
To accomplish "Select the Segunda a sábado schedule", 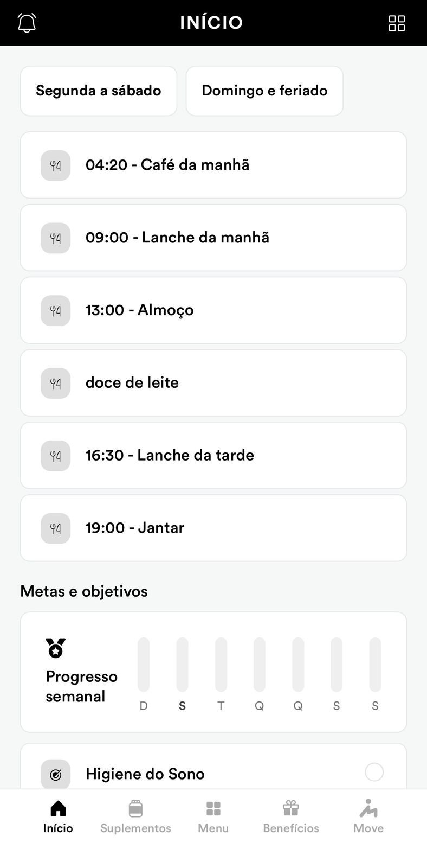I will point(99,91).
